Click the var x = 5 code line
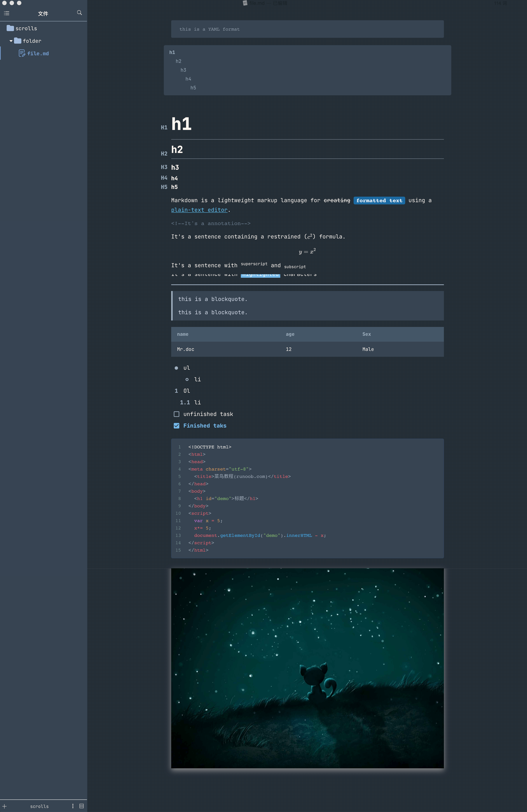Viewport: 527px width, 812px height. [208, 521]
